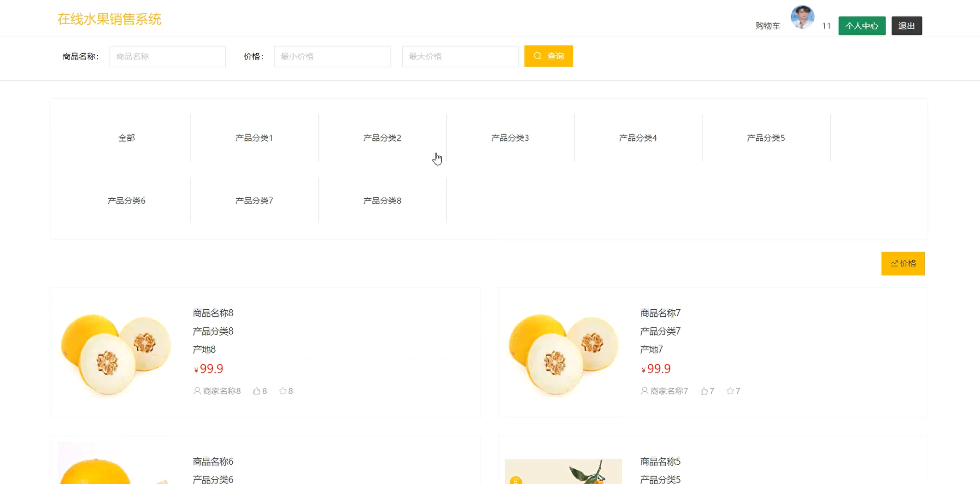
Task: Click the product title 商品名称8
Action: click(x=213, y=313)
